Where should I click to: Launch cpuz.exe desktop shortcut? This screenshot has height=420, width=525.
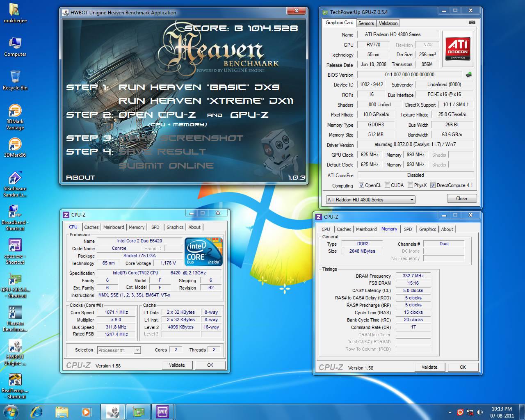(x=15, y=251)
